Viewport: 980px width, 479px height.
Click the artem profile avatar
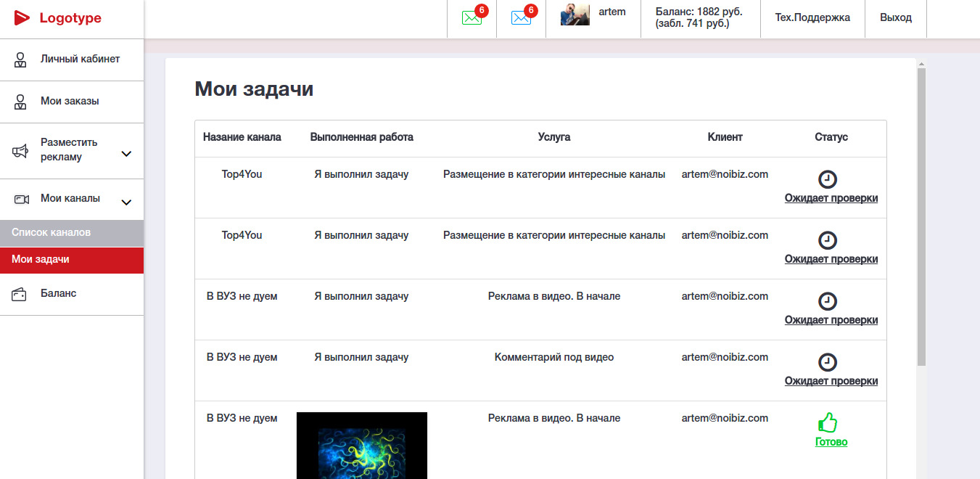click(x=575, y=15)
